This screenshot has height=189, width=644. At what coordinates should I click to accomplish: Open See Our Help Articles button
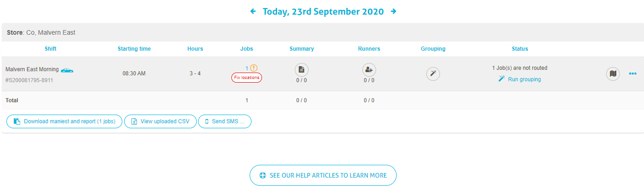[323, 175]
